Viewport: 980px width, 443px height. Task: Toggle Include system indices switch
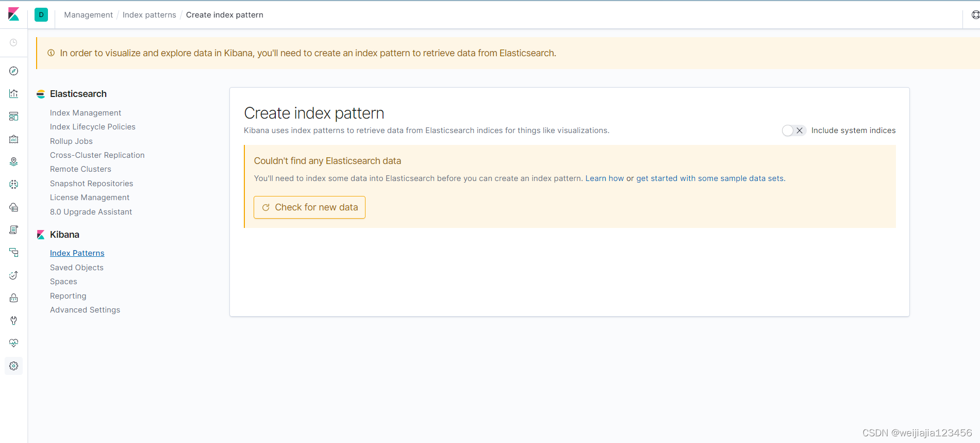(x=794, y=130)
